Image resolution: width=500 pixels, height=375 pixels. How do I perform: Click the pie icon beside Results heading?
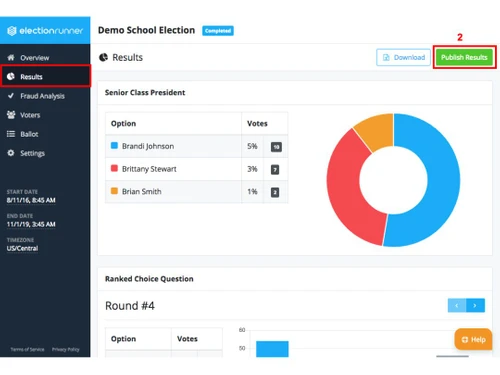103,57
